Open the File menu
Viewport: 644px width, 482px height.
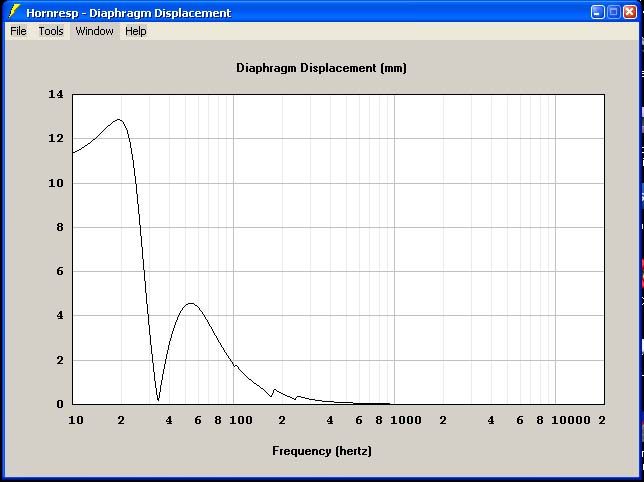(18, 31)
